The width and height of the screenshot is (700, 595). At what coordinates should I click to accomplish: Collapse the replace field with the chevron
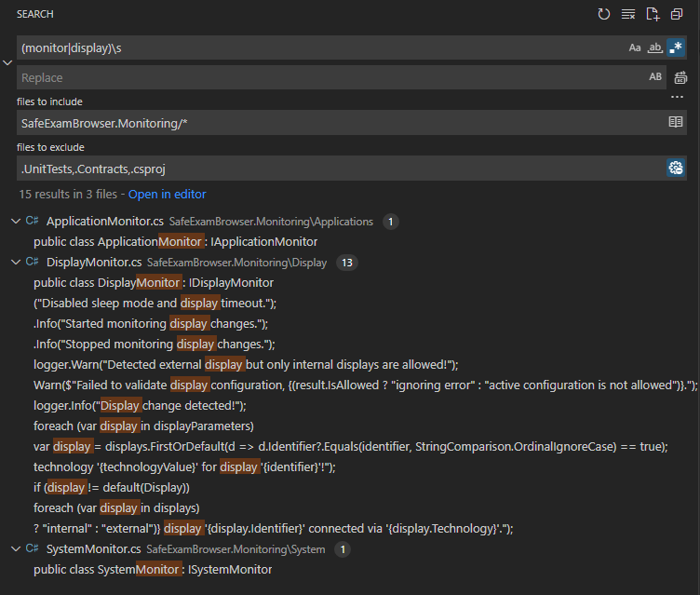coord(8,62)
